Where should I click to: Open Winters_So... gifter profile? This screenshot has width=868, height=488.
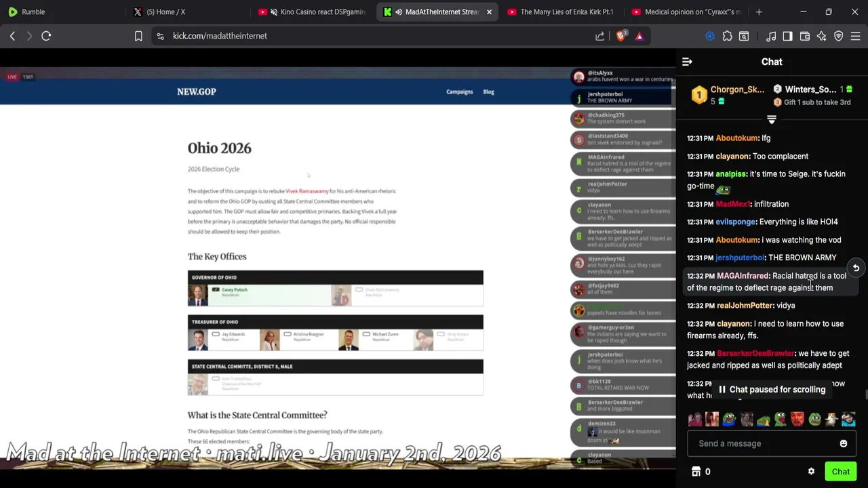[x=810, y=89]
